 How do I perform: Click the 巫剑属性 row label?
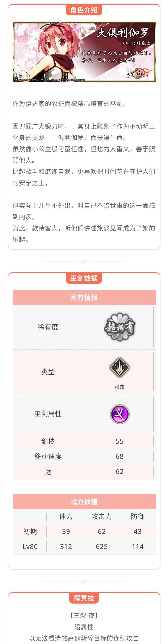[x=48, y=414]
